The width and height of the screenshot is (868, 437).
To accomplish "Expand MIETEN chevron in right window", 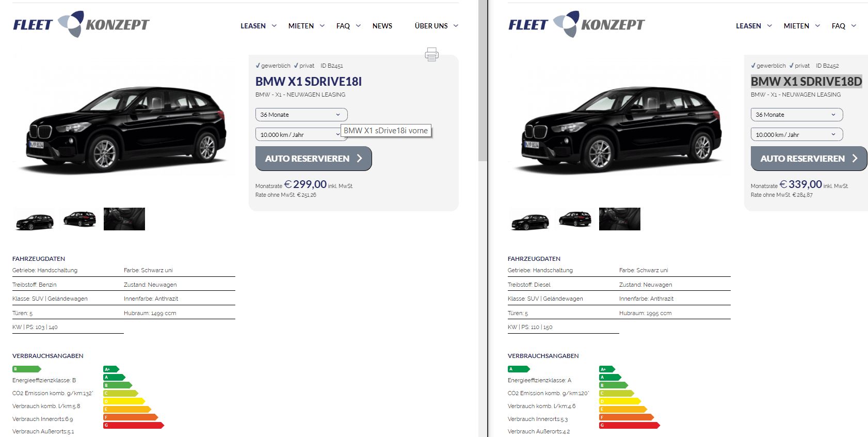I will (x=817, y=26).
